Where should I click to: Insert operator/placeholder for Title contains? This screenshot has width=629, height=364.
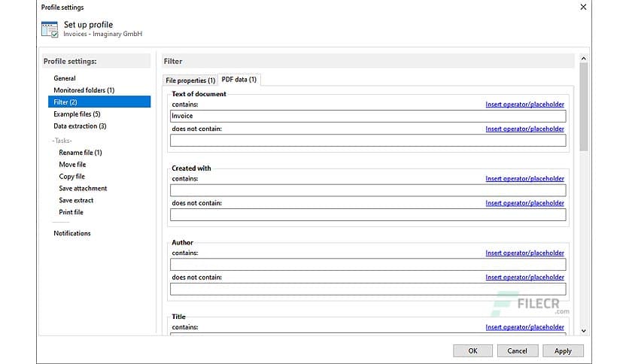(524, 327)
